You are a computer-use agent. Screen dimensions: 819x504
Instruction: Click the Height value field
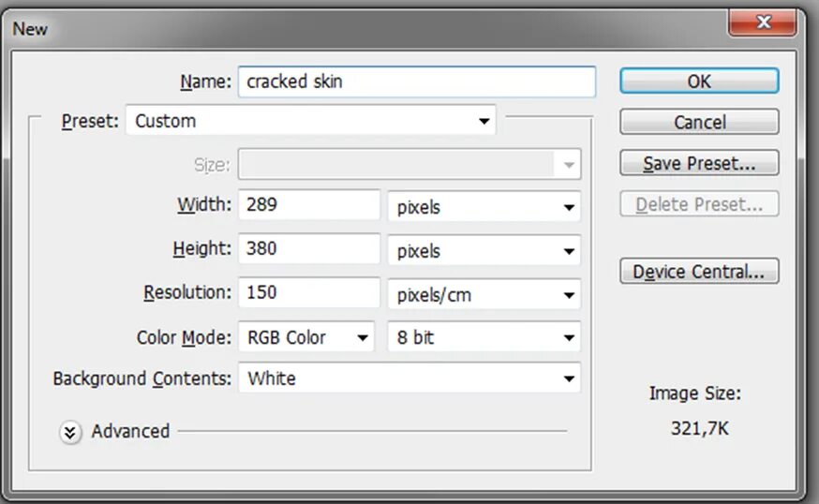[309, 248]
